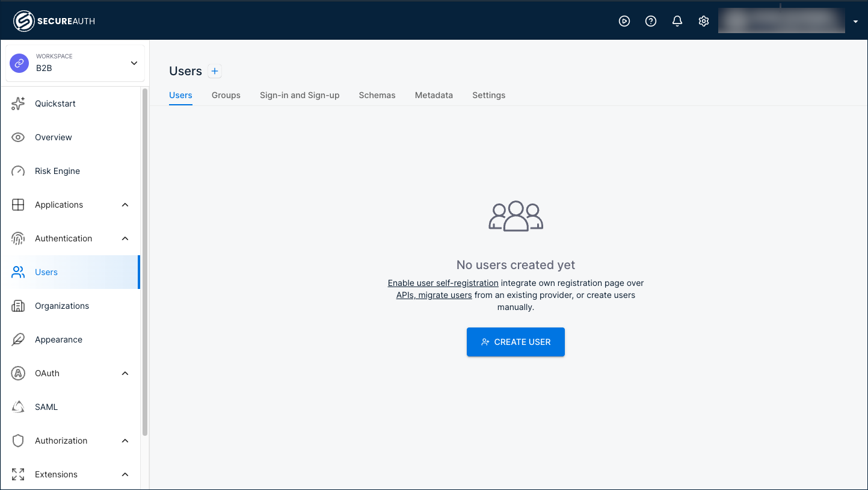The height and width of the screenshot is (490, 868).
Task: Collapse the Applications section chevron
Action: pyautogui.click(x=125, y=205)
